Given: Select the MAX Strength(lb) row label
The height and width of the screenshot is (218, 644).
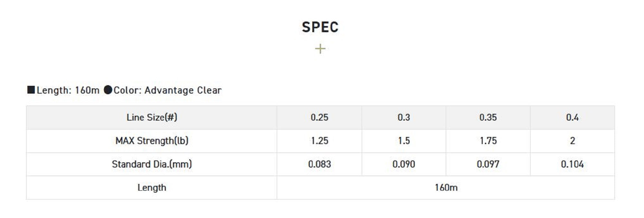Looking at the screenshot, I should pos(152,141).
